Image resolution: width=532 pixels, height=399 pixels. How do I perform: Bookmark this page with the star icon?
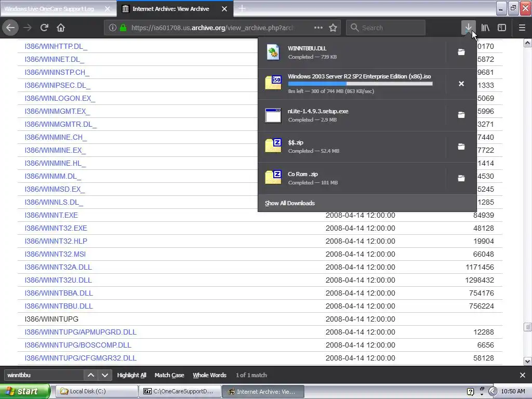[x=333, y=28]
